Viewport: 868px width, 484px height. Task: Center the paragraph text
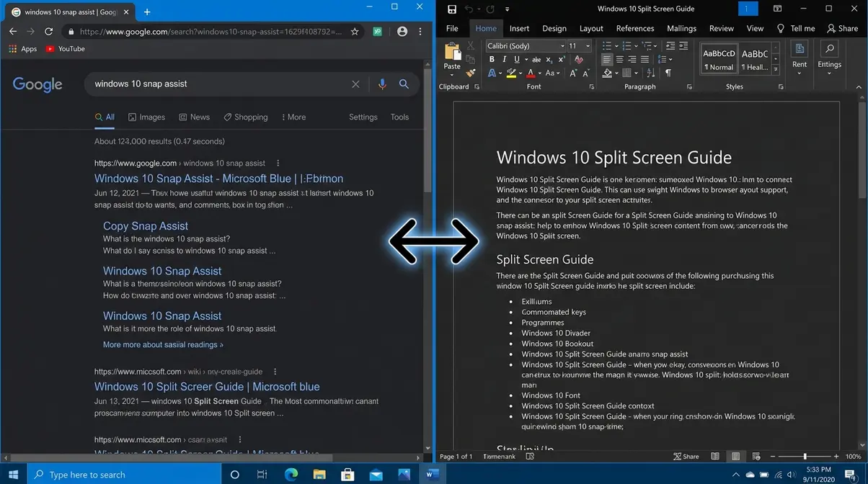[620, 59]
